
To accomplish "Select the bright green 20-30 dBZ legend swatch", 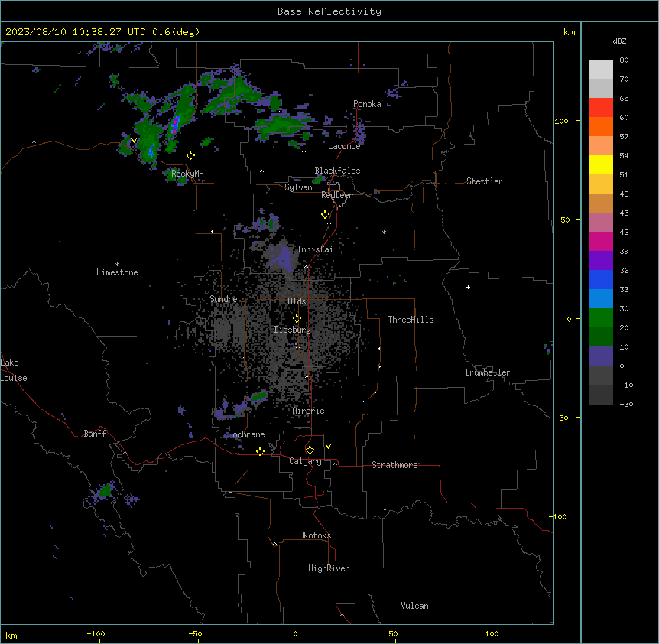I will pyautogui.click(x=601, y=318).
